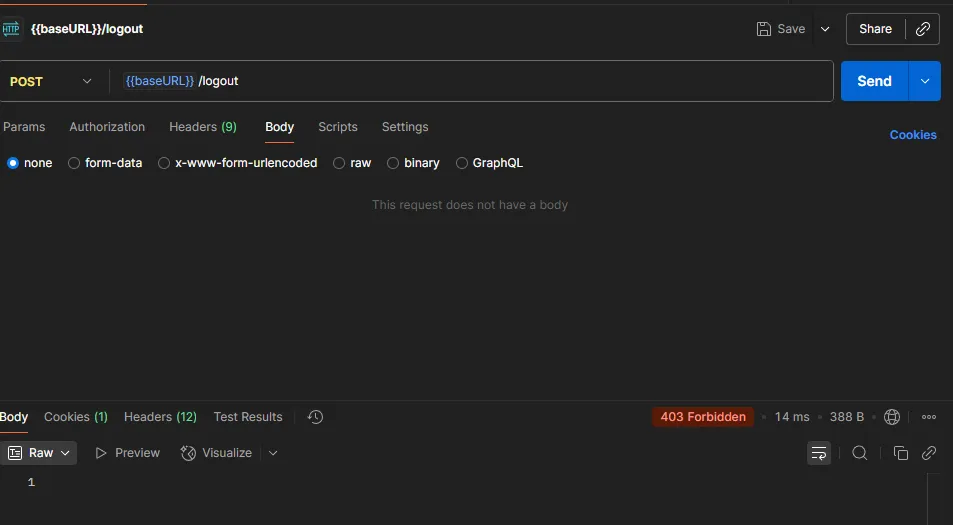Copy response body using the copy icon

[x=900, y=453]
